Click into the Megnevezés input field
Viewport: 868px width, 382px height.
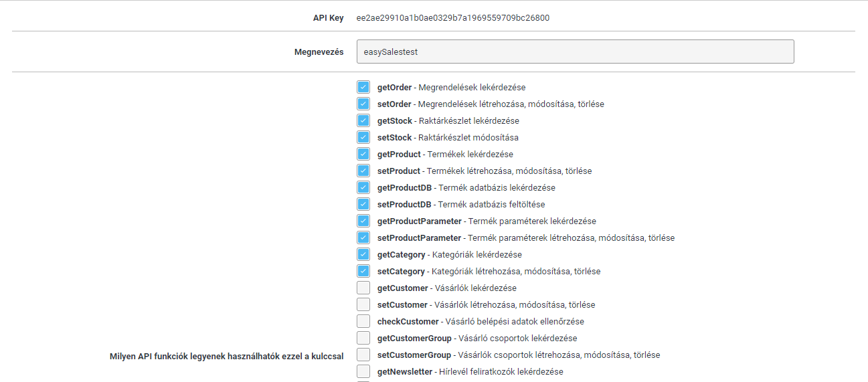coord(575,52)
